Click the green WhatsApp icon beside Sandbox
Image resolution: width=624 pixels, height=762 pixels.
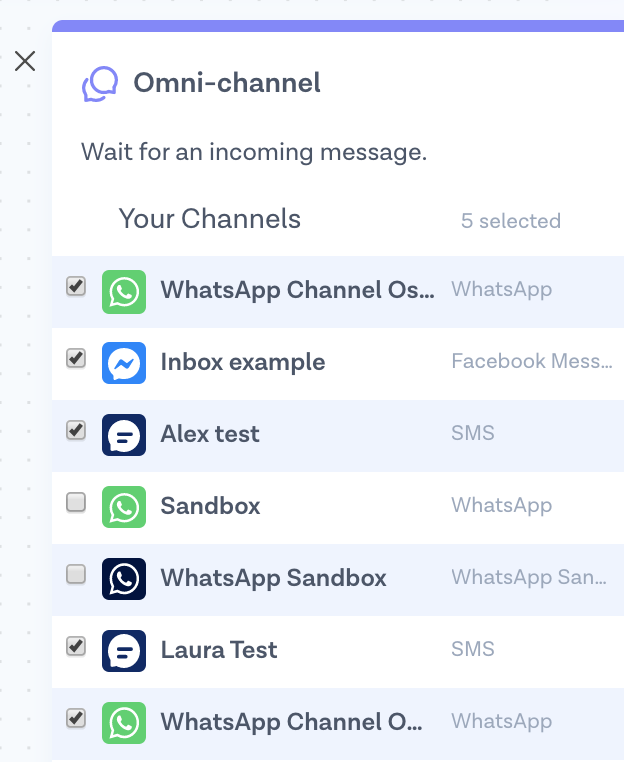point(124,506)
